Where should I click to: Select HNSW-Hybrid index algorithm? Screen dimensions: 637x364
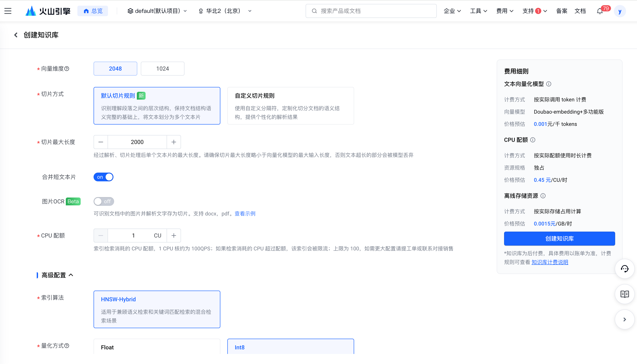(x=157, y=310)
